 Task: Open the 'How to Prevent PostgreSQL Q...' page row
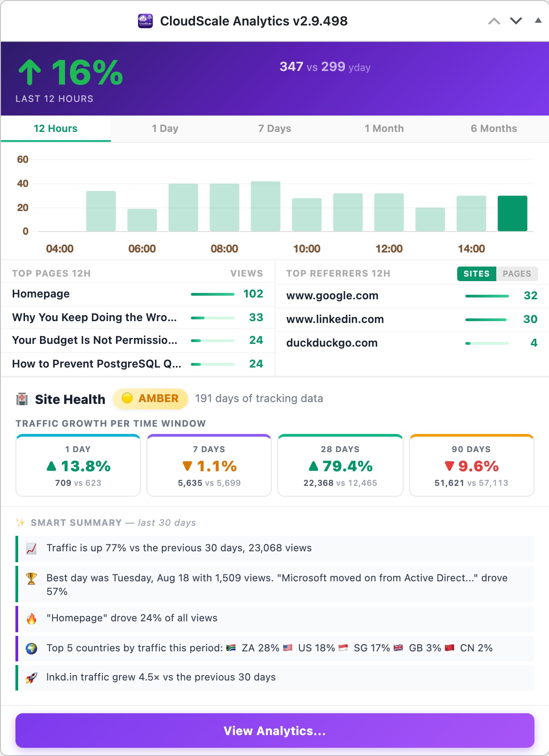pyautogui.click(x=138, y=364)
